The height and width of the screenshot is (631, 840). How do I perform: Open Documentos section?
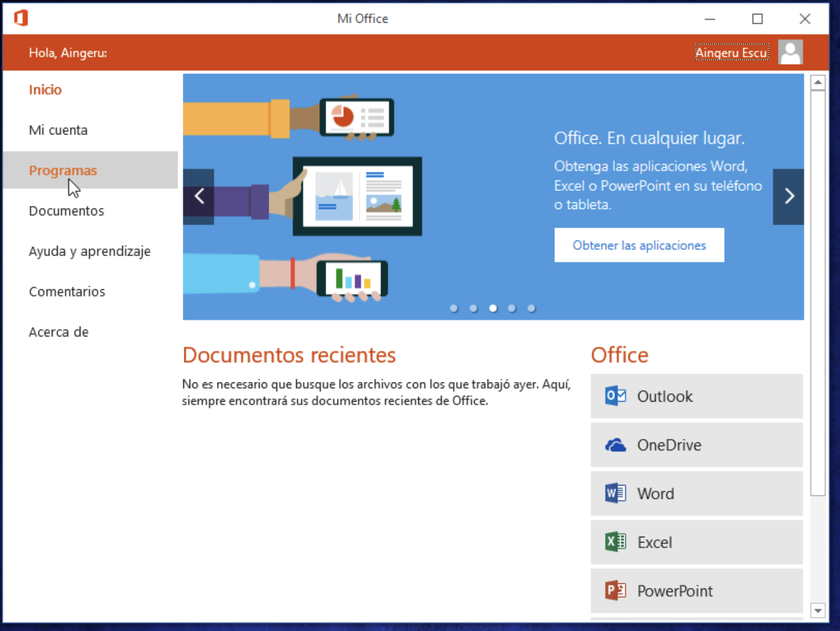point(66,211)
